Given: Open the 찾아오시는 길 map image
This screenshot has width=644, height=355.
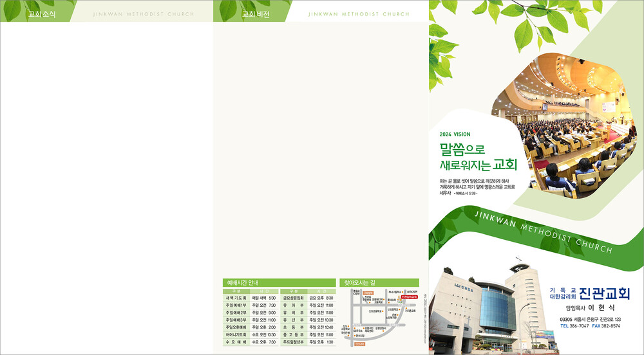Looking at the screenshot, I should [x=379, y=317].
